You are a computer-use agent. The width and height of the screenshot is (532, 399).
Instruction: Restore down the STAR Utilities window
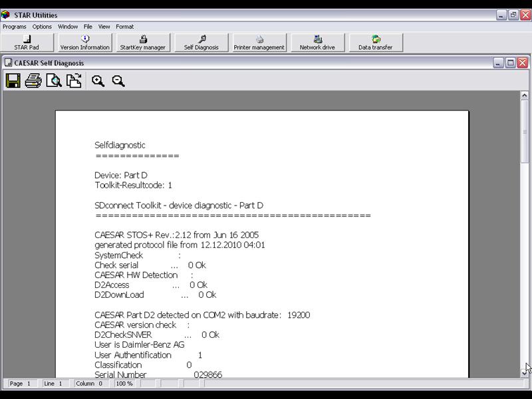(x=513, y=15)
